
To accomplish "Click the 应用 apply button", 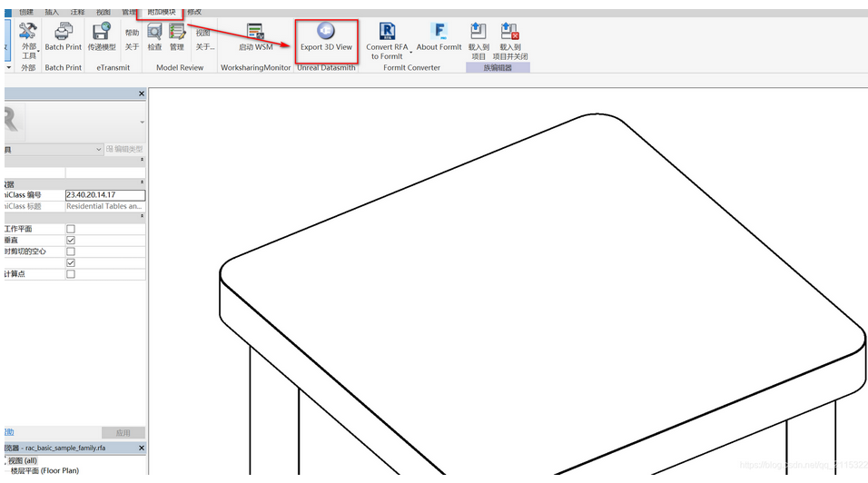I will pyautogui.click(x=123, y=433).
